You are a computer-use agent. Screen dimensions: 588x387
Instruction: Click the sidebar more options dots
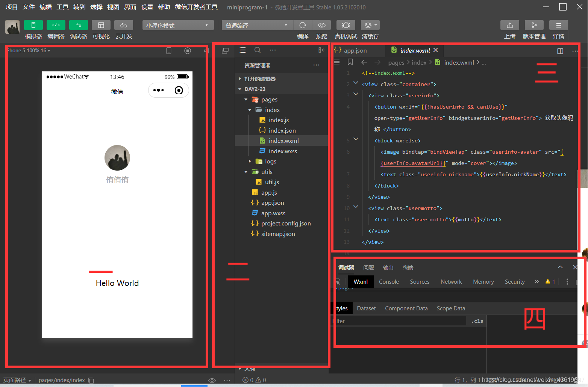(273, 50)
